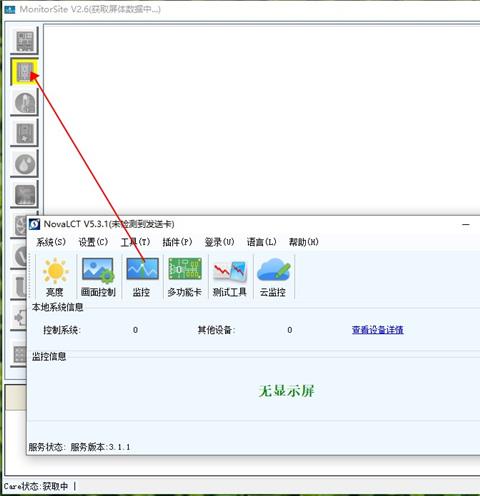Open the water droplet humidity icon
Screen dimensions: 480x496
pyautogui.click(x=24, y=164)
